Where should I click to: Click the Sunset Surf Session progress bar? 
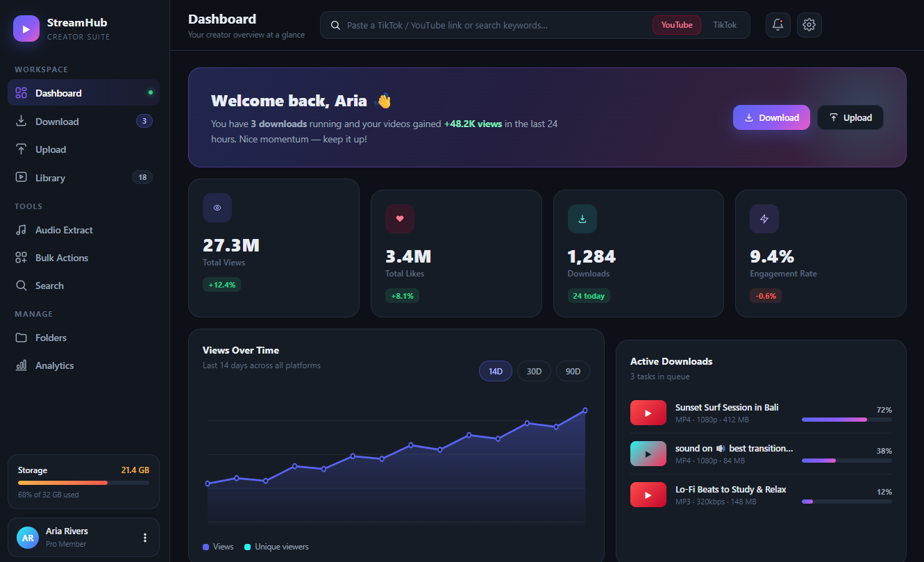(x=847, y=420)
